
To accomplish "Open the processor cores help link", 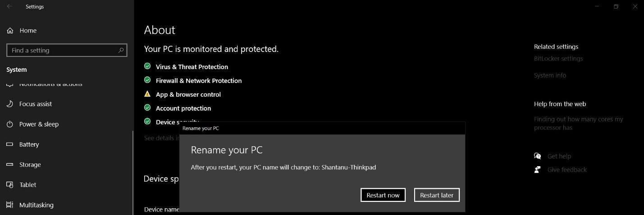I will coord(578,123).
